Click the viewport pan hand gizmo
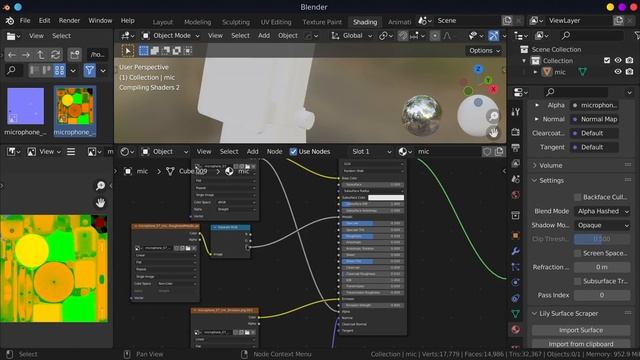The width and height of the screenshot is (640, 360). 493,132
